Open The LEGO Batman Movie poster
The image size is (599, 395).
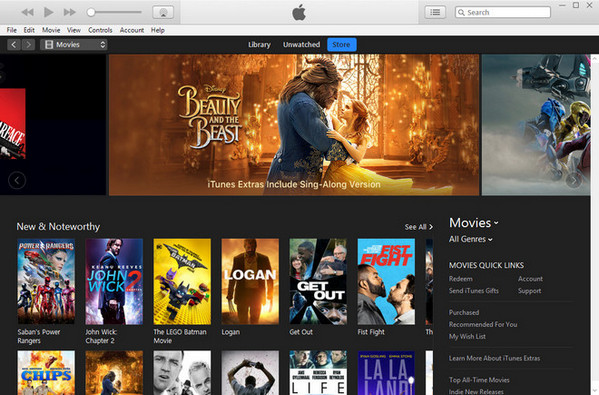coord(182,282)
